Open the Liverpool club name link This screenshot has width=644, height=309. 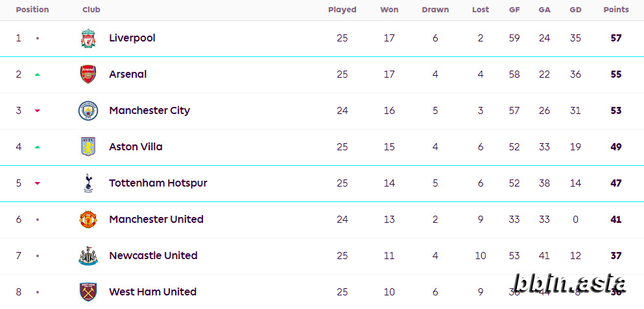point(132,38)
